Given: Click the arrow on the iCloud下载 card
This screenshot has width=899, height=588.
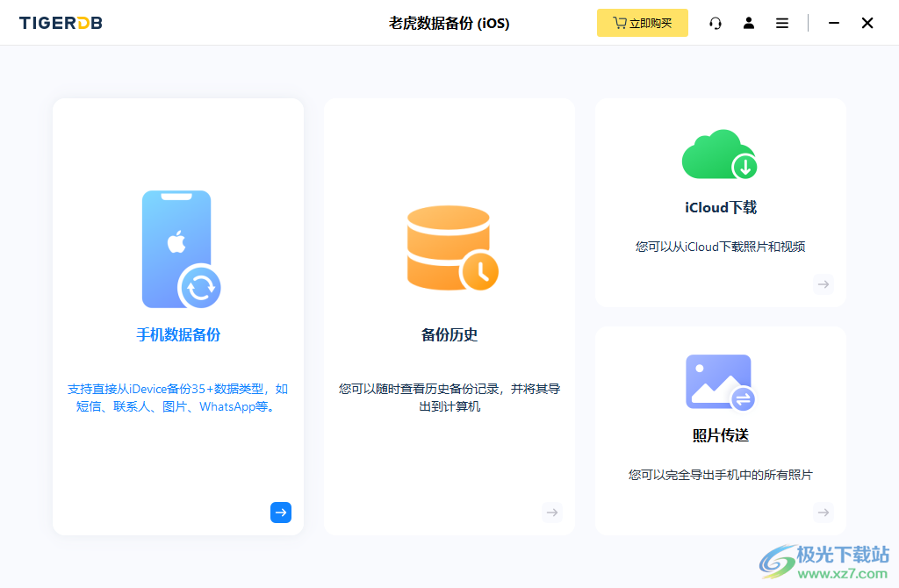Looking at the screenshot, I should tap(823, 284).
